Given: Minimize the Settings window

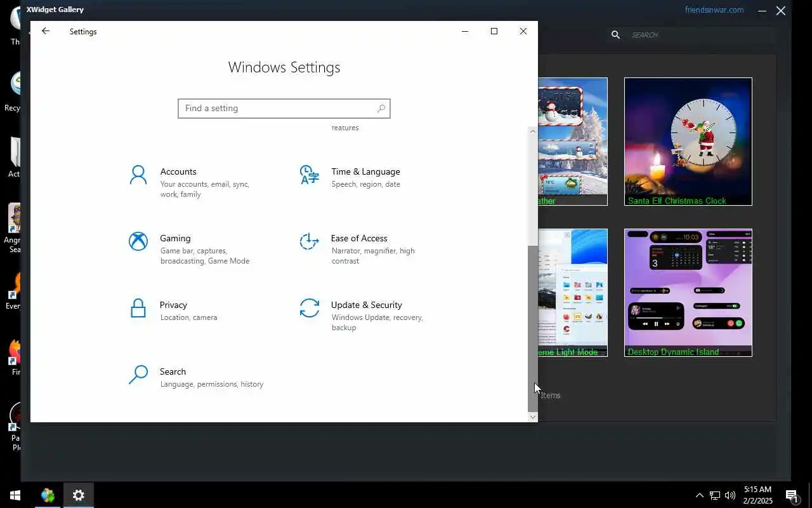Looking at the screenshot, I should 465,31.
